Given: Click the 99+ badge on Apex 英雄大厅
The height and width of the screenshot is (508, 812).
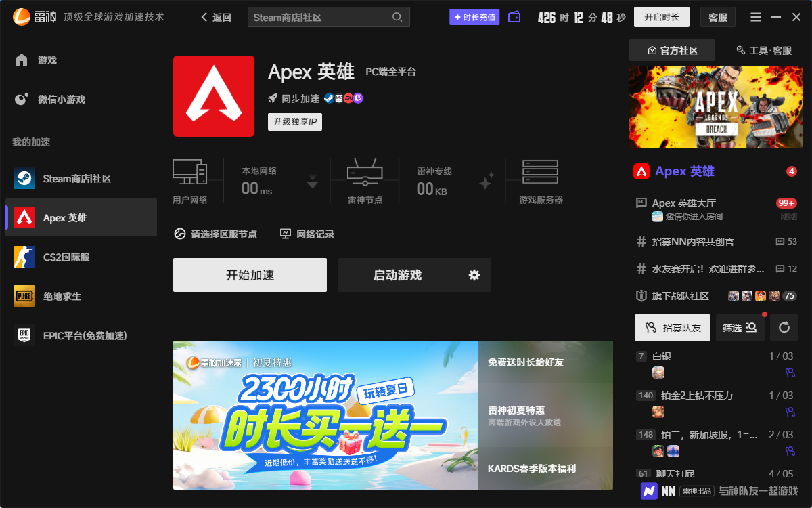Looking at the screenshot, I should 786,203.
